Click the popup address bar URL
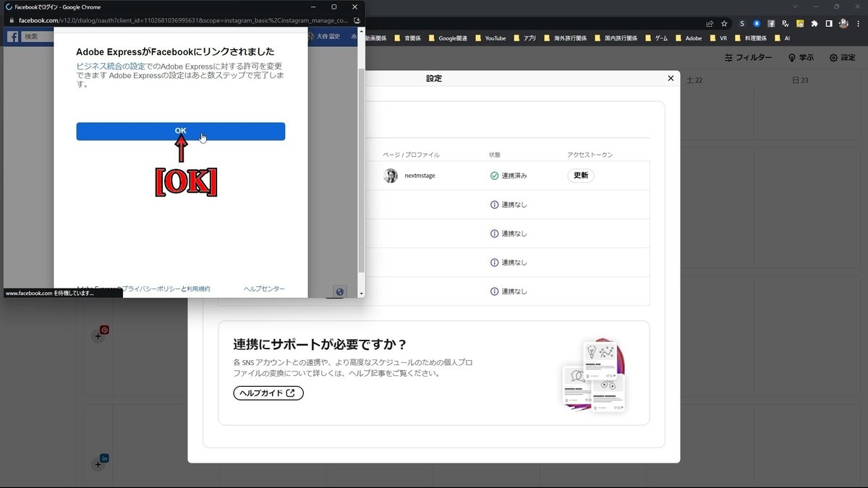The height and width of the screenshot is (488, 868). coord(184,20)
